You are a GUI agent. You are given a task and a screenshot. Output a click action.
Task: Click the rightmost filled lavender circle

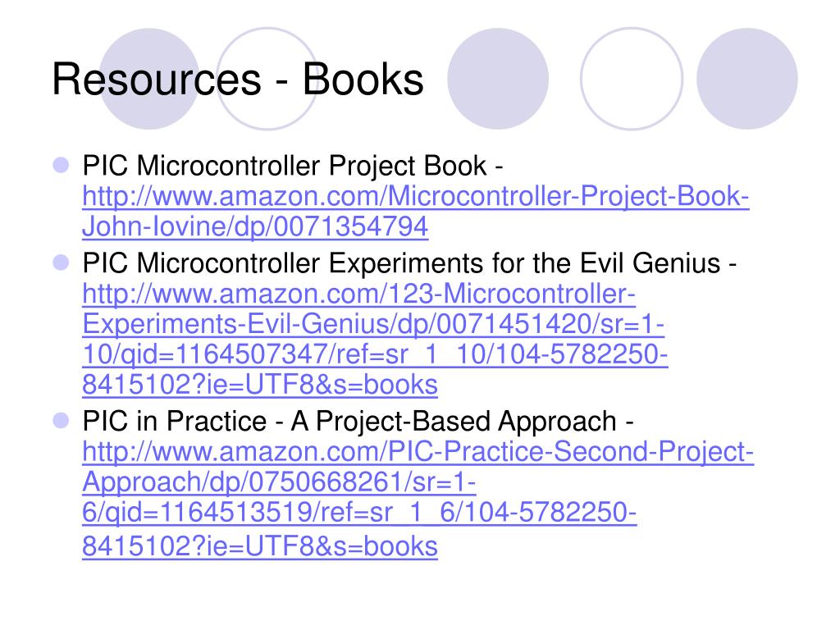pyautogui.click(x=746, y=79)
